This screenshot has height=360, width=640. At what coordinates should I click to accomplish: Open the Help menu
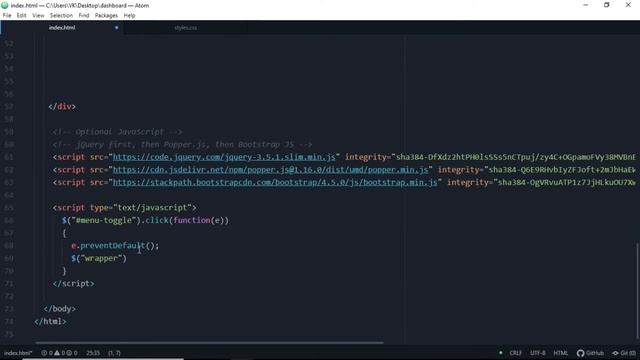(x=129, y=16)
